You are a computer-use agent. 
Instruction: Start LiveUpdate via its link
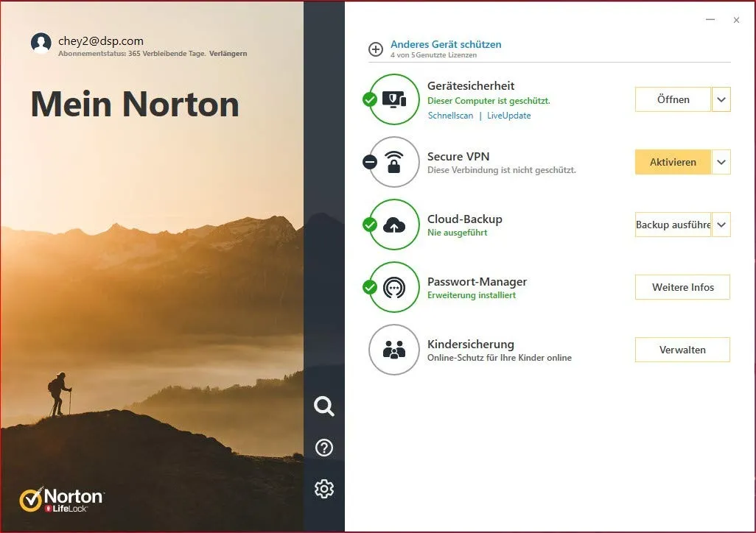508,116
